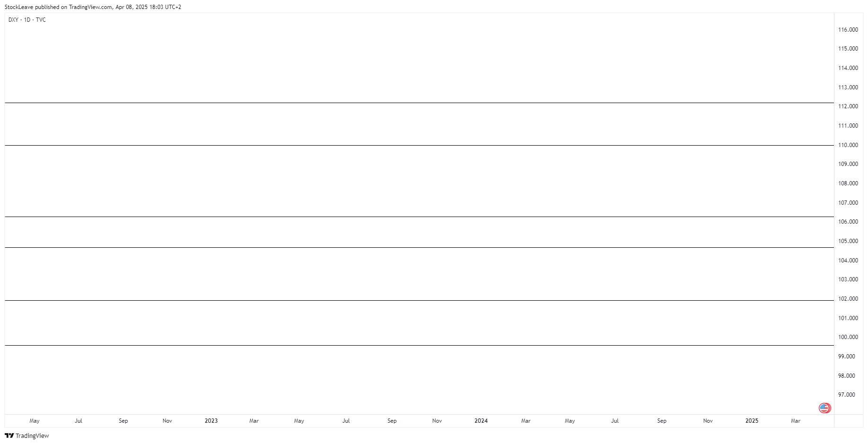The height and width of the screenshot is (444, 868).
Task: Select the horizontal line between 99.000 and 100.000
Action: 419,345
